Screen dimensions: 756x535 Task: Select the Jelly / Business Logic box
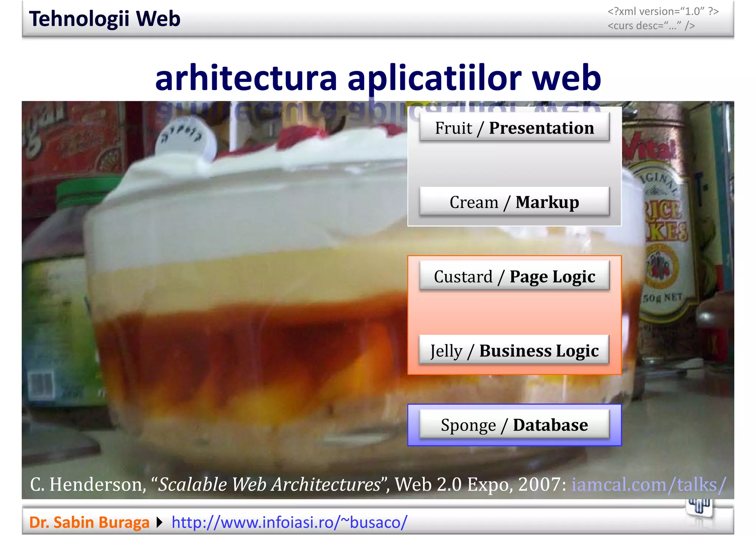pos(514,350)
